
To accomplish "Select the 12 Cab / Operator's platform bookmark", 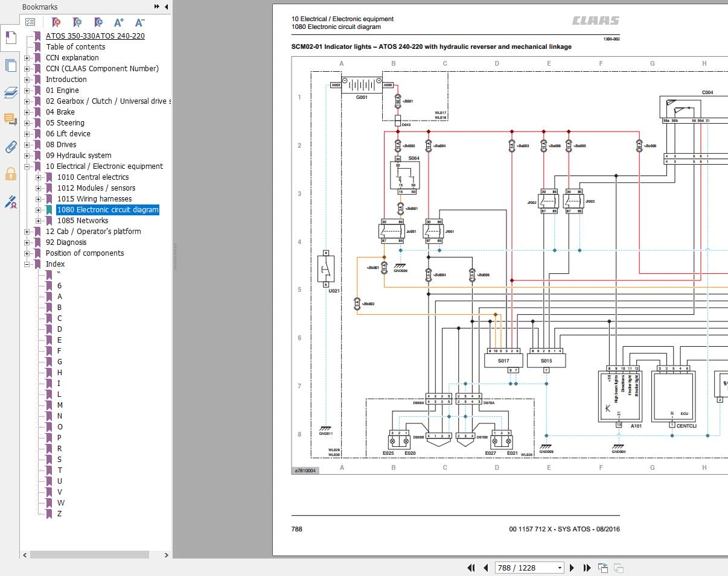I will tap(93, 231).
